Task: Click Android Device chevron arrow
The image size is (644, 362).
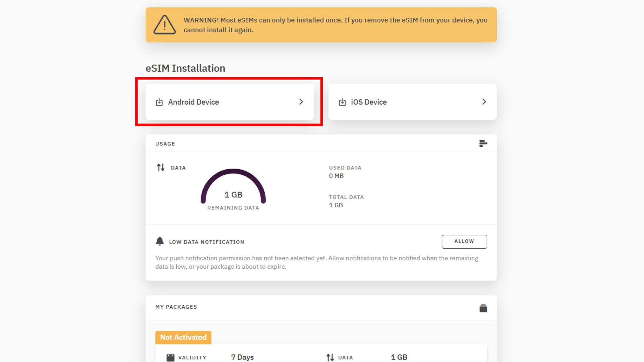Action: 301,102
